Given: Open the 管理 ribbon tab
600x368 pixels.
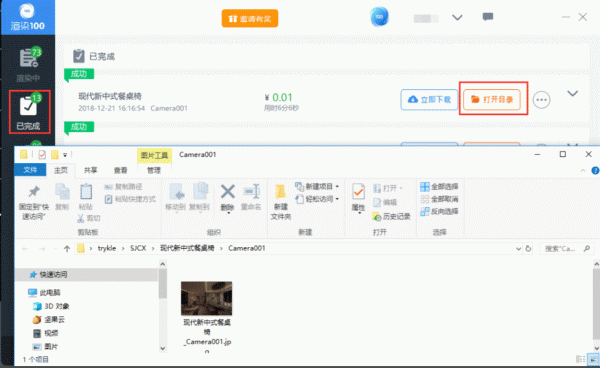Looking at the screenshot, I should tap(154, 170).
